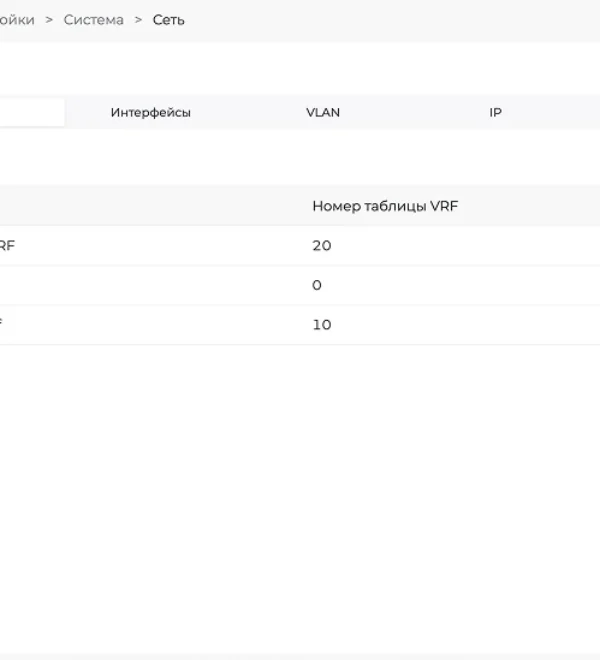Click the left column header beside Номер таблицы VRF

(152, 206)
